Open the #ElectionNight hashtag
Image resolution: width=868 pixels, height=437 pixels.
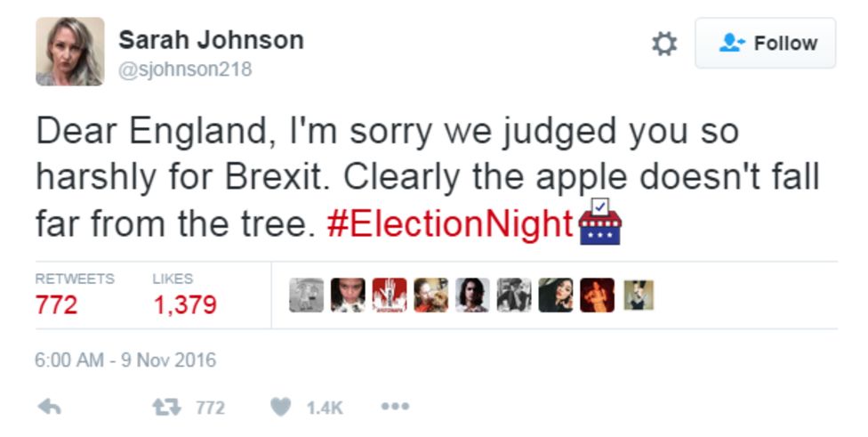(450, 223)
